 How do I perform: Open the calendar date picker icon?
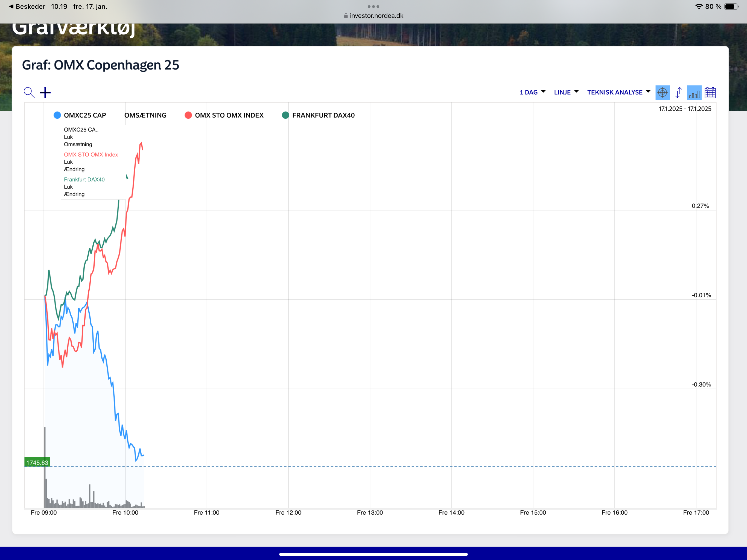pyautogui.click(x=710, y=92)
